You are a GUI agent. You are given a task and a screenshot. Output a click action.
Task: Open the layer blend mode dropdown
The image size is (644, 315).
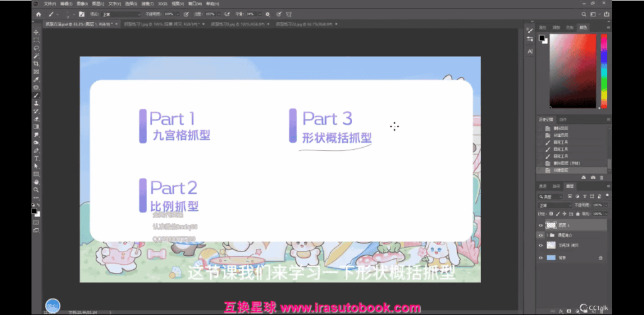555,205
